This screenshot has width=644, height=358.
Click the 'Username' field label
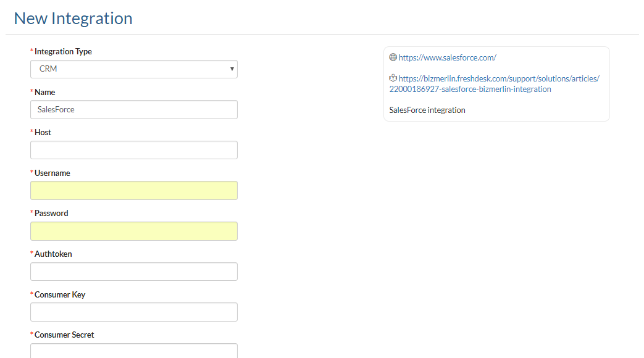pyautogui.click(x=52, y=173)
